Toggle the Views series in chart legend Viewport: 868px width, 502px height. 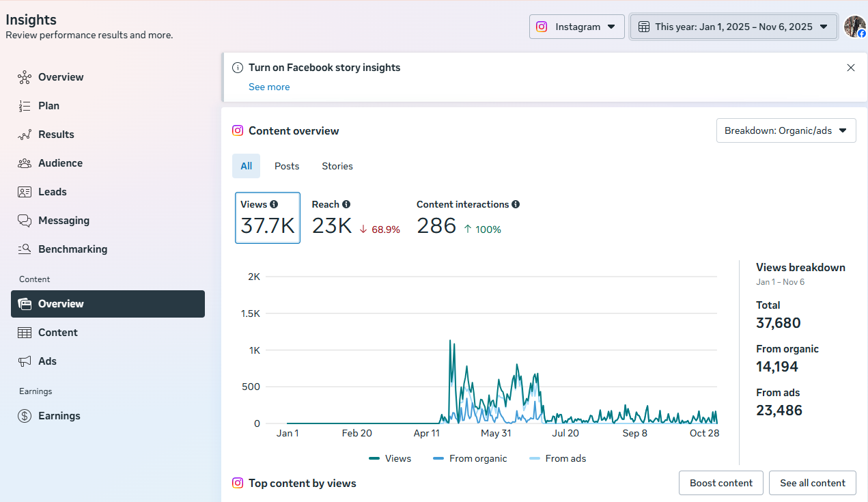[x=390, y=458]
